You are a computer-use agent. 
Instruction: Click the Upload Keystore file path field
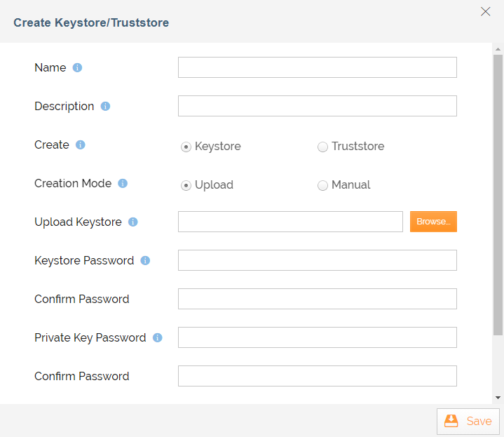pos(290,222)
